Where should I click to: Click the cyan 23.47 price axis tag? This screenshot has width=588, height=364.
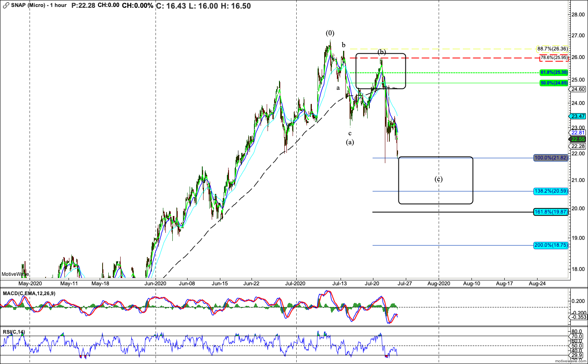pos(578,116)
